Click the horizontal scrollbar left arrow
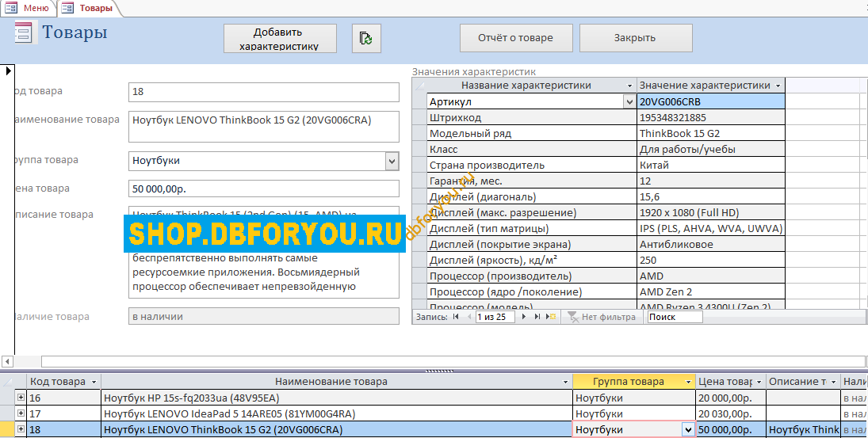 tap(7, 362)
